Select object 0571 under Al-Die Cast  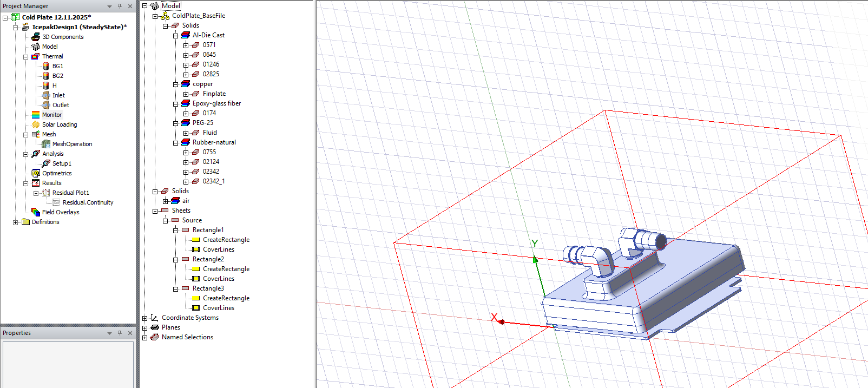pyautogui.click(x=209, y=45)
